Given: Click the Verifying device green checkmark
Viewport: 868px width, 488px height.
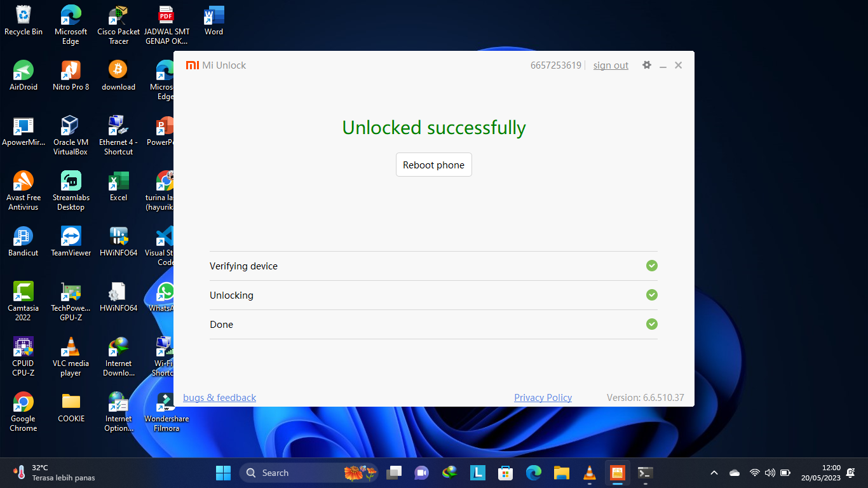Looking at the screenshot, I should click(x=651, y=266).
